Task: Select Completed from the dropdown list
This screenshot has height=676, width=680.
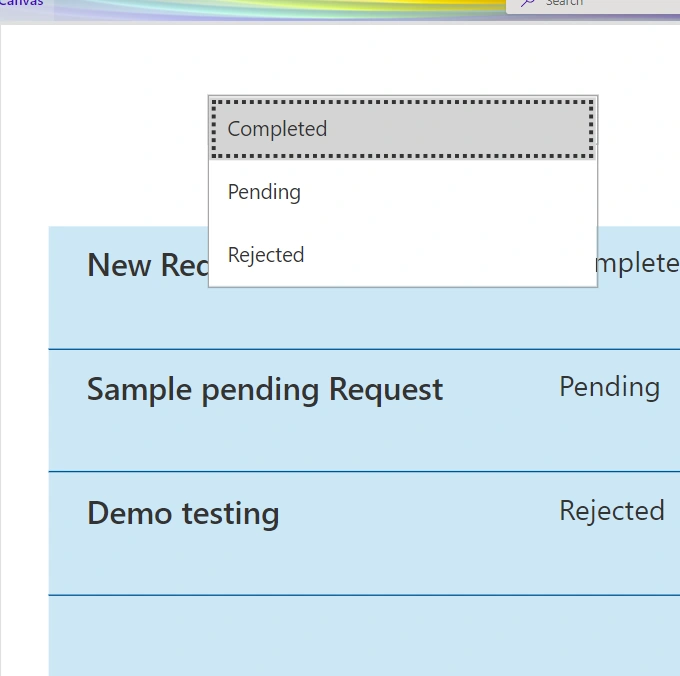Action: [x=403, y=129]
